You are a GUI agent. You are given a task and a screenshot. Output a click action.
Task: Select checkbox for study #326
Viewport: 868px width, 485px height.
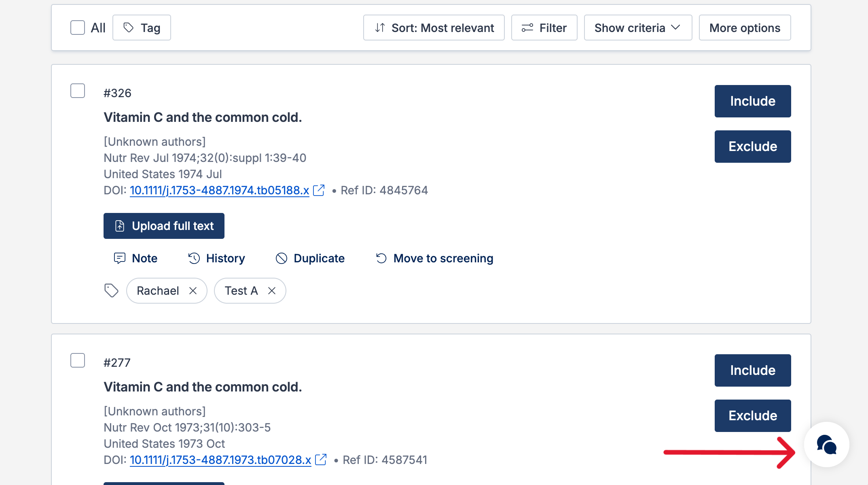click(78, 91)
